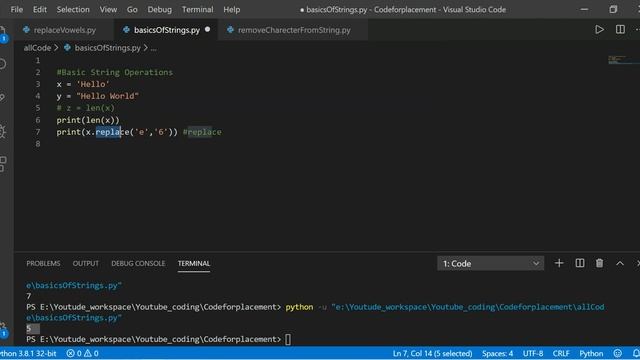Click the commented line '# z = len(x)'

pyautogui.click(x=86, y=108)
